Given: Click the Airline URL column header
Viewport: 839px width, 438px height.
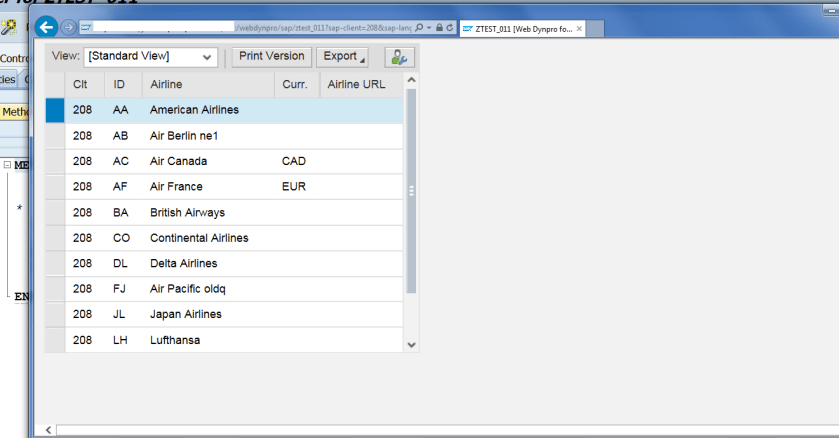Looking at the screenshot, I should (x=361, y=84).
